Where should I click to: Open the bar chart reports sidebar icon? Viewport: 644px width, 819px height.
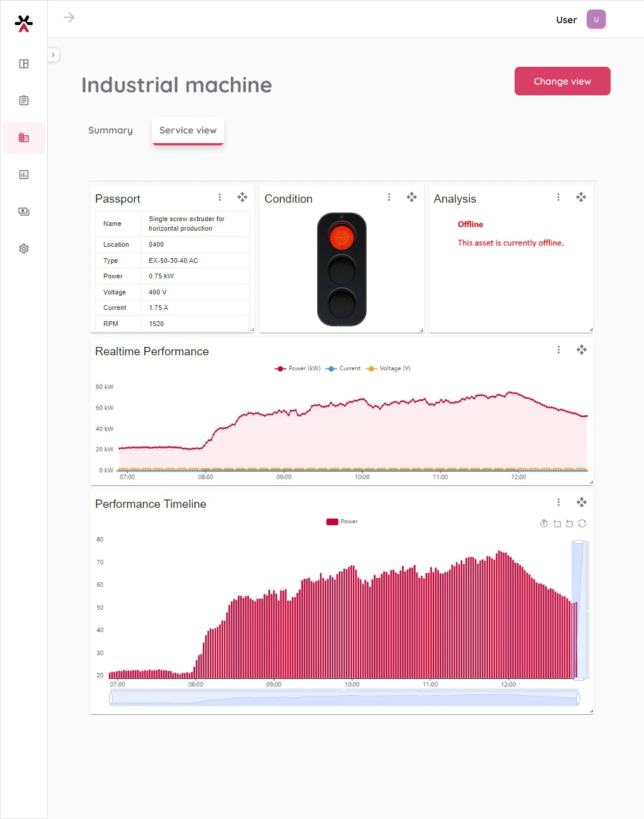point(24,175)
